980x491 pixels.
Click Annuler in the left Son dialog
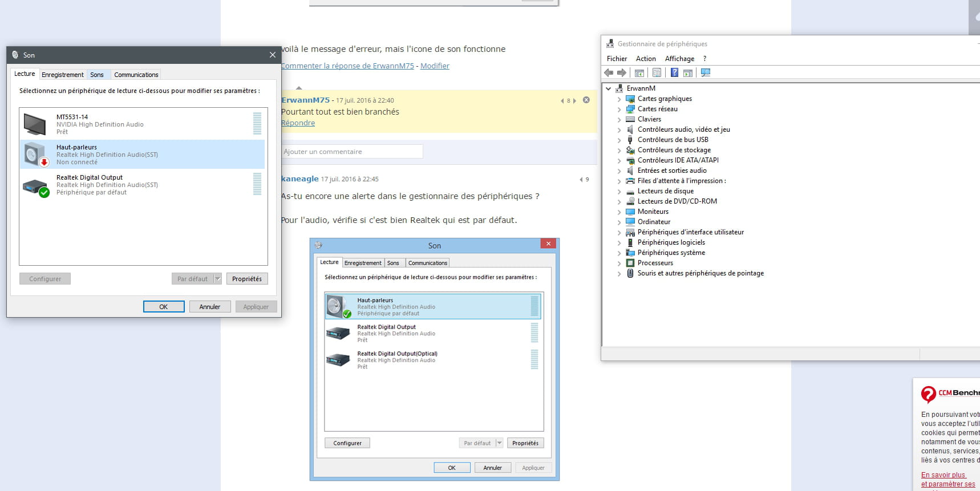(210, 307)
